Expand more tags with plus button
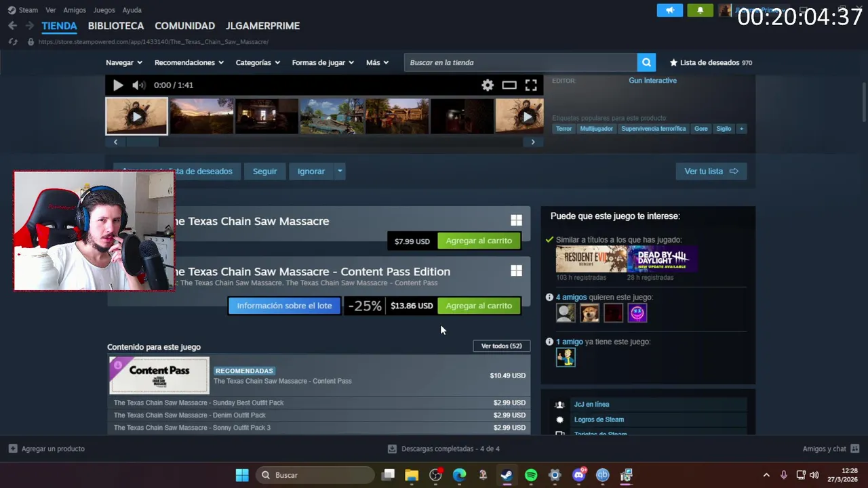 741,129
